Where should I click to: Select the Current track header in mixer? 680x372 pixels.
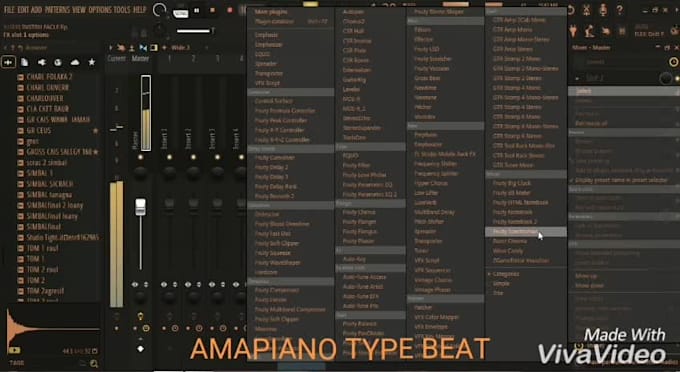point(116,59)
